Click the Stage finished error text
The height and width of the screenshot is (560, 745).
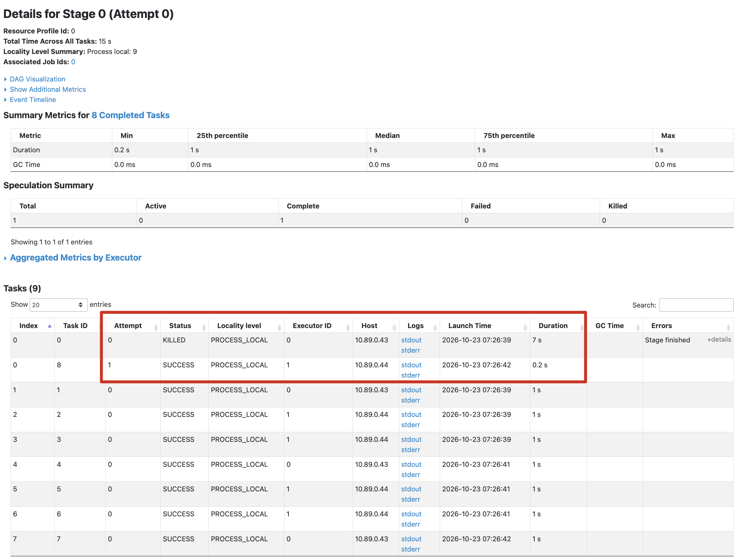point(667,340)
